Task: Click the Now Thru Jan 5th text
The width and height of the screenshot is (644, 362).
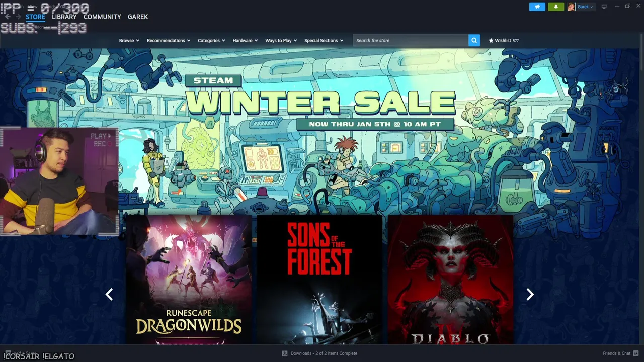Action: pyautogui.click(x=375, y=124)
